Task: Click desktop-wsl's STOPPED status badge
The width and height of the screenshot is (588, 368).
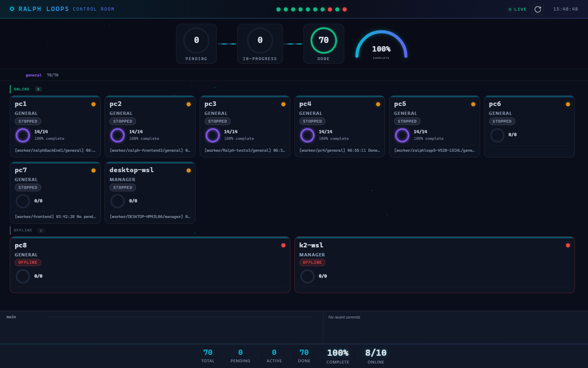Action: click(x=122, y=188)
